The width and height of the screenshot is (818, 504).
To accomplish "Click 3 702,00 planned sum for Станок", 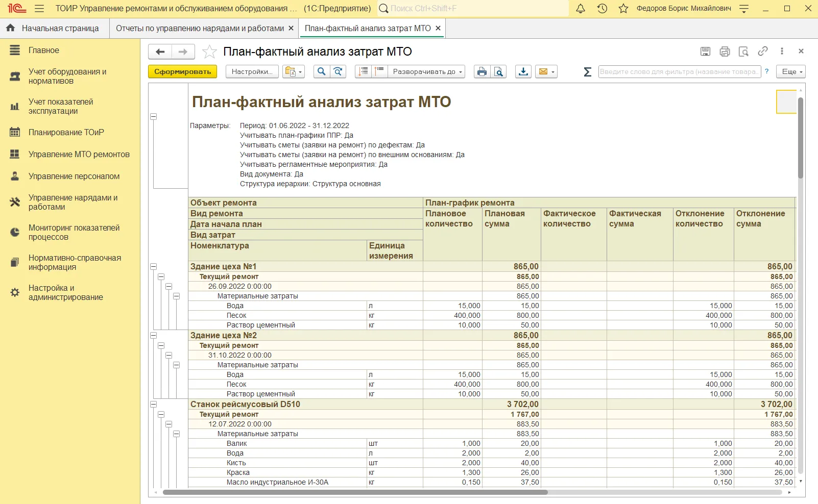I will 512,404.
